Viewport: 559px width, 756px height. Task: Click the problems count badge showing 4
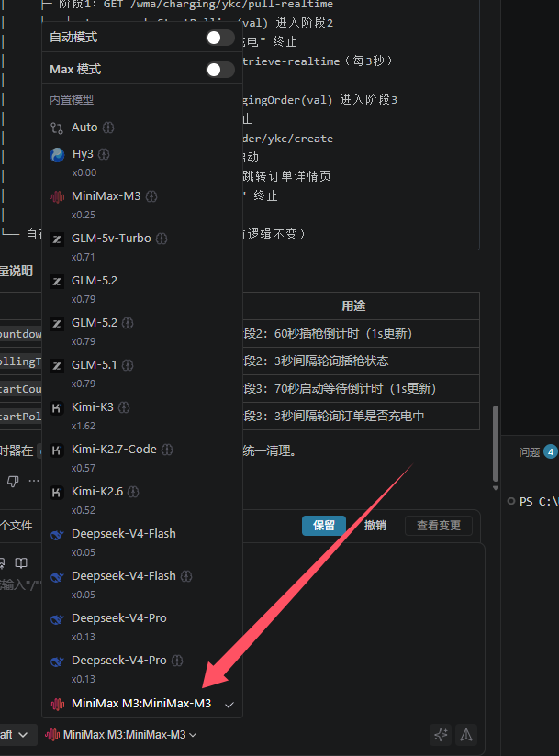tap(551, 451)
